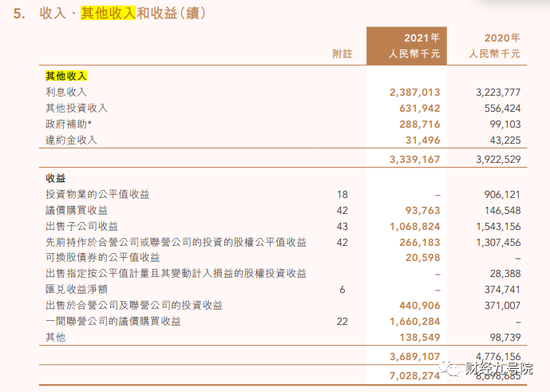Select the 出售指定按公平值計量 row label

[176, 273]
